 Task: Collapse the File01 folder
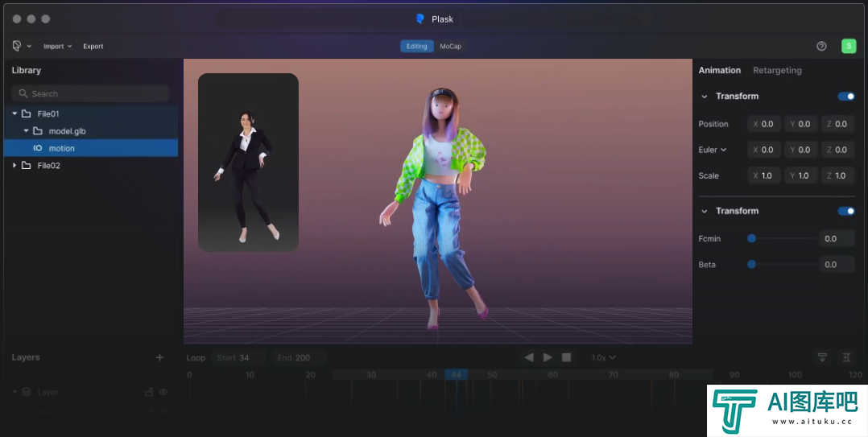coord(14,113)
